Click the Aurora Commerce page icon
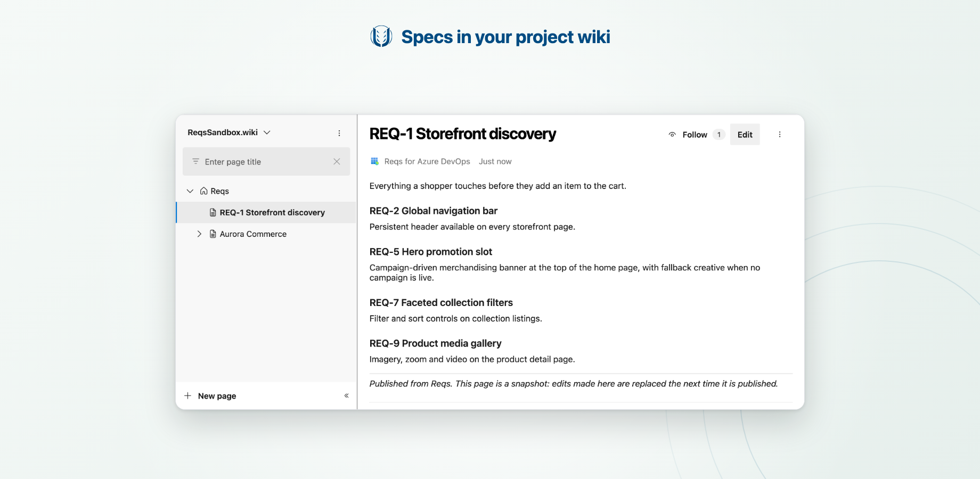The height and width of the screenshot is (479, 980). (x=213, y=234)
